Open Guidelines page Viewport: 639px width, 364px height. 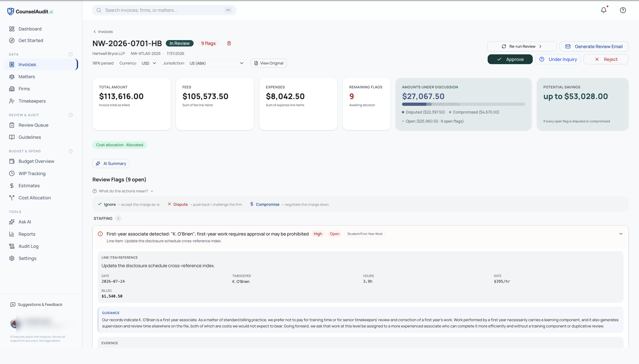pos(41,137)
